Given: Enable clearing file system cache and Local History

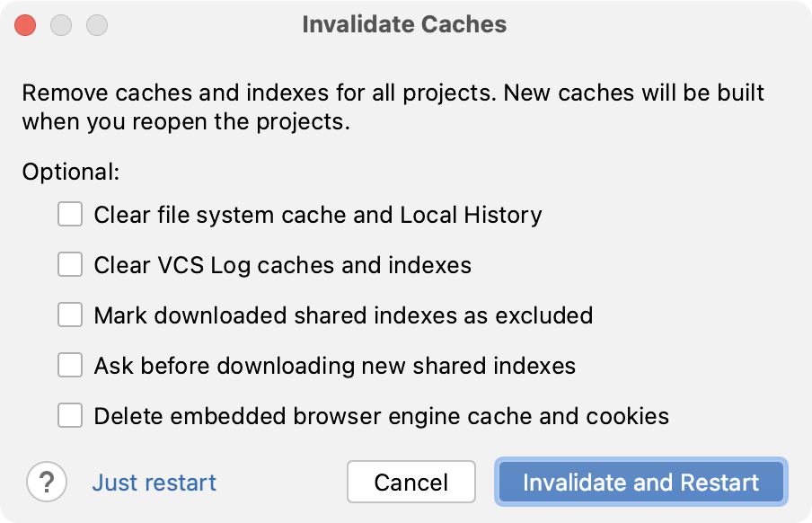Looking at the screenshot, I should [x=69, y=214].
